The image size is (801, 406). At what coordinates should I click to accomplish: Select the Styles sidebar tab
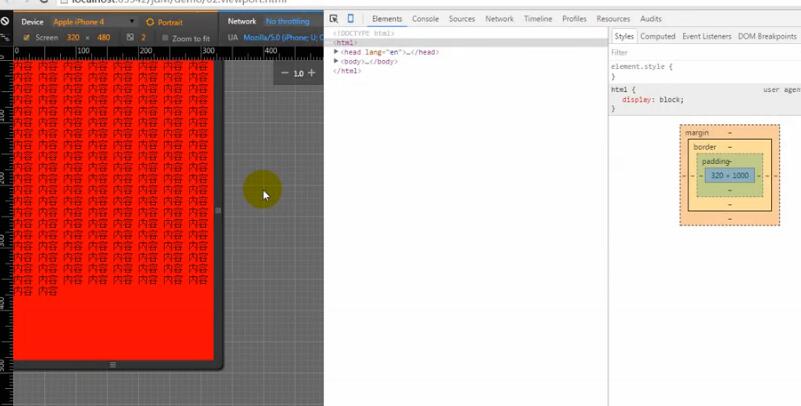click(x=624, y=36)
